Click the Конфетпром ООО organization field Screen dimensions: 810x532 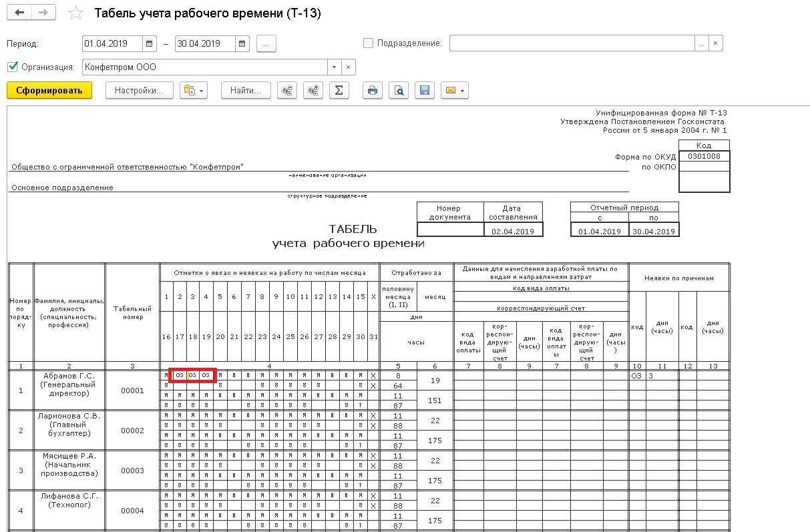[x=205, y=67]
